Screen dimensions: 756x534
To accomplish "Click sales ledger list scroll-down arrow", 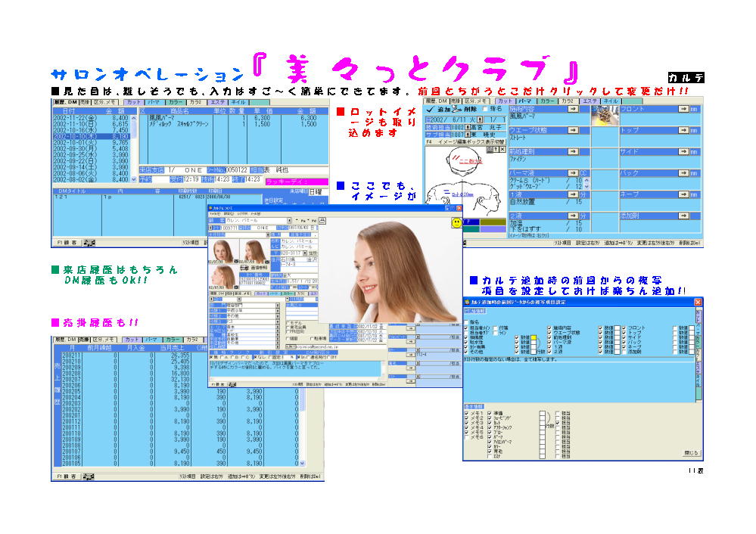I will click(302, 464).
